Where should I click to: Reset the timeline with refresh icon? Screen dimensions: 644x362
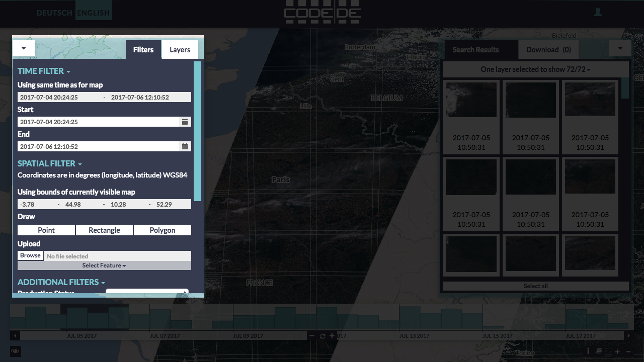(323, 336)
